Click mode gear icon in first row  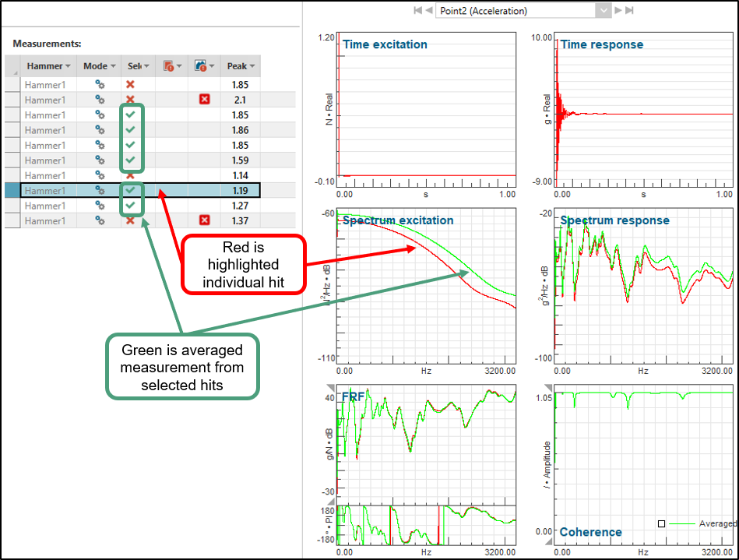click(100, 84)
